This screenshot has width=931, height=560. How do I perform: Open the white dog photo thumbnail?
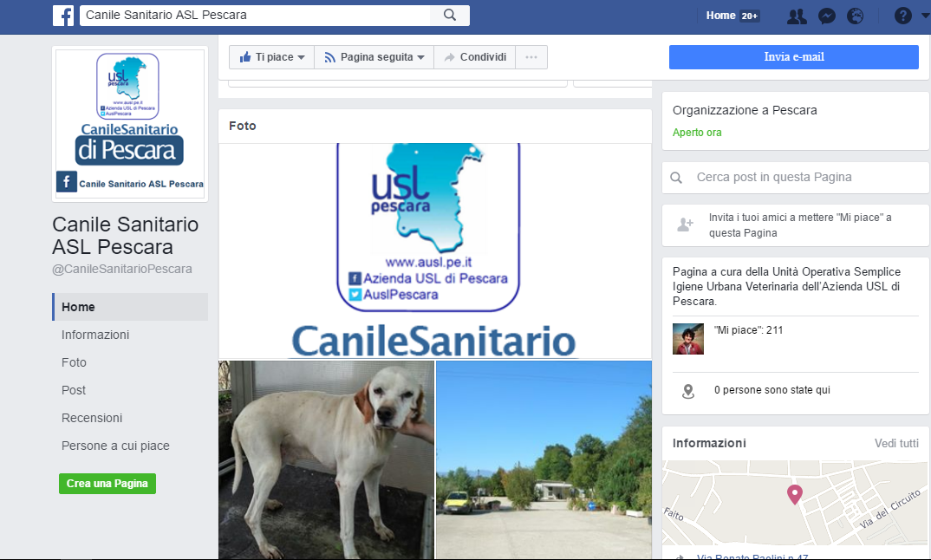tap(326, 459)
